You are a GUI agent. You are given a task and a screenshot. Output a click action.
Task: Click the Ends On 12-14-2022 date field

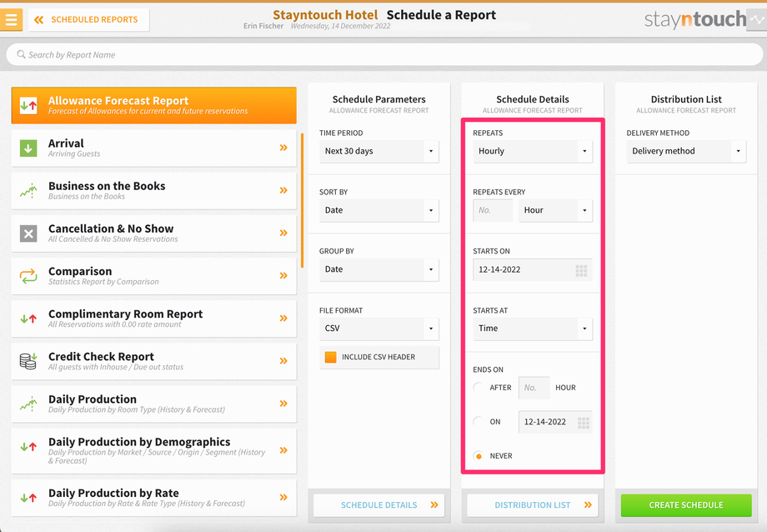555,422
